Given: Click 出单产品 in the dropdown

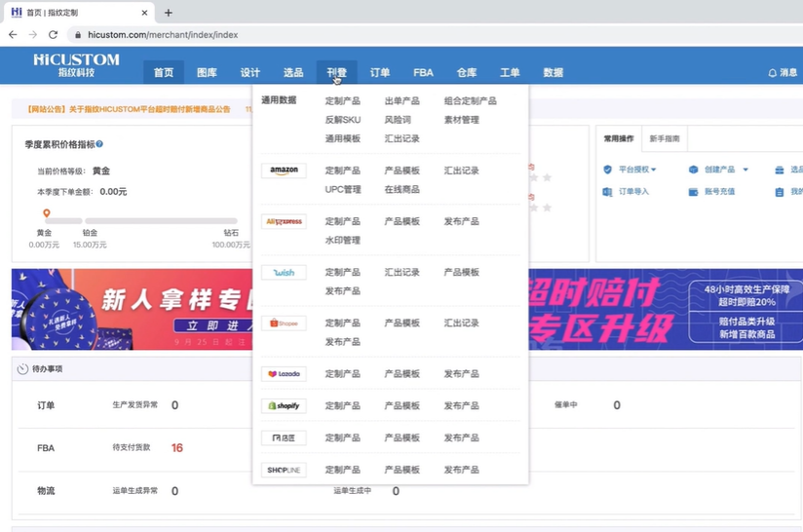Looking at the screenshot, I should (x=402, y=101).
